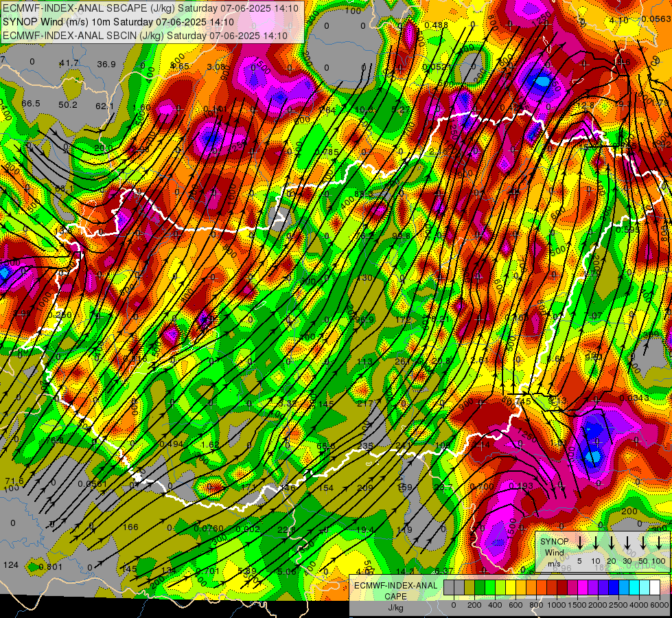Click the '66.5' value on the map

pos(30,104)
